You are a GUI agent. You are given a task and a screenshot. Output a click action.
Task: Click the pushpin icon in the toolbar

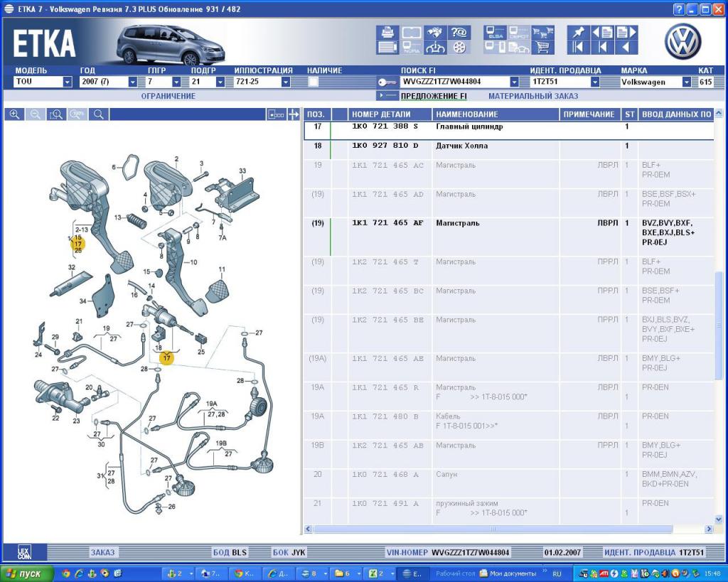pyautogui.click(x=578, y=33)
